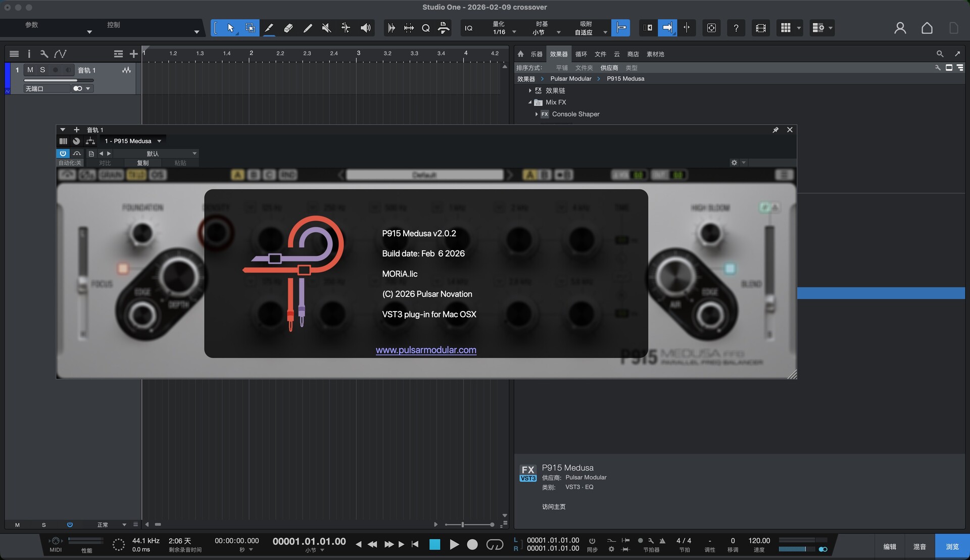Mute track 1 with M button
The height and width of the screenshot is (560, 970).
tap(30, 70)
